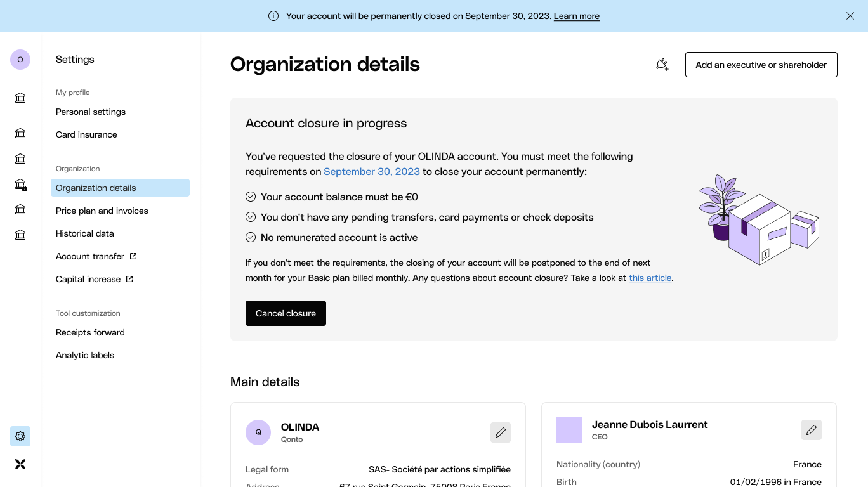Click the celebration icon beside Add executive button
The width and height of the screenshot is (868, 487).
pyautogui.click(x=662, y=65)
